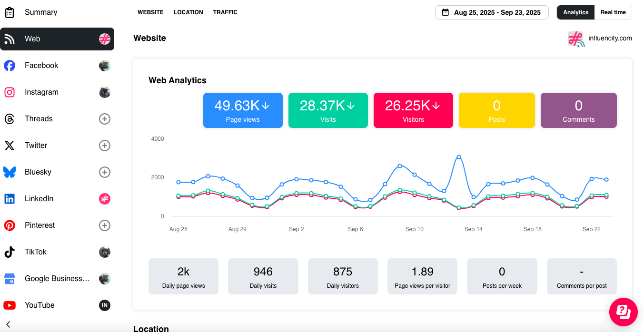644x332 pixels.
Task: Open the Summary clipboard icon
Action: pos(10,12)
